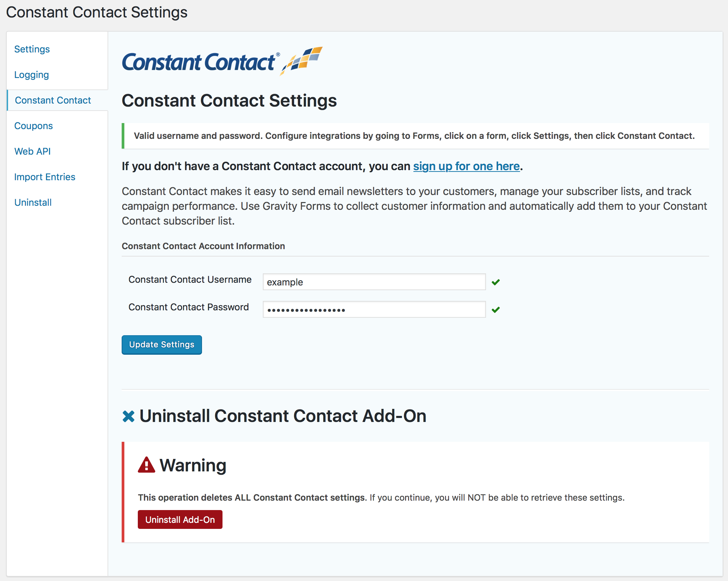728x581 pixels.
Task: Click green checkmark beside password field
Action: (495, 309)
